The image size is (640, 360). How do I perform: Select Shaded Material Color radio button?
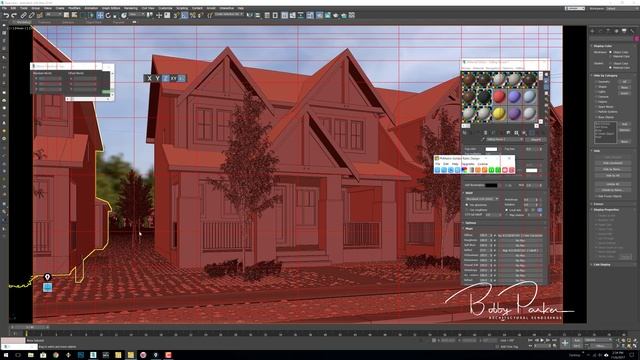(x=611, y=67)
